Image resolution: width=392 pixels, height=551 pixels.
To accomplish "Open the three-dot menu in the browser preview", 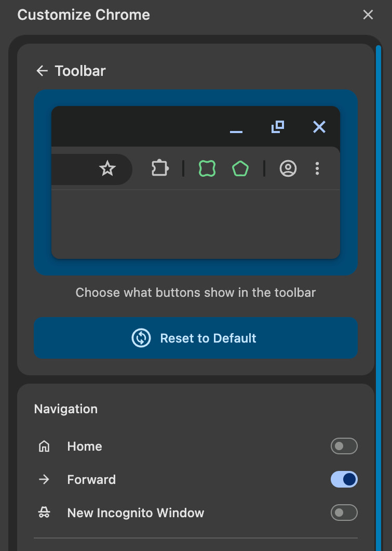I will pos(317,168).
